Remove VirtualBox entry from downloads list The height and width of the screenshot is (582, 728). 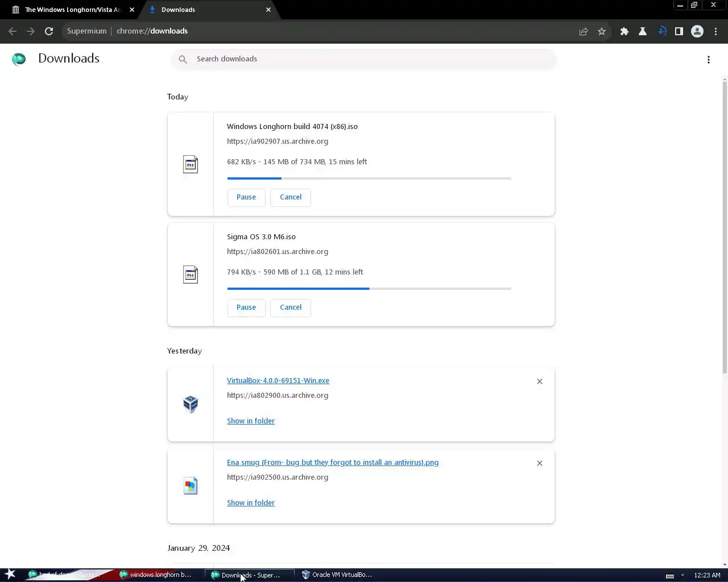[x=540, y=381]
